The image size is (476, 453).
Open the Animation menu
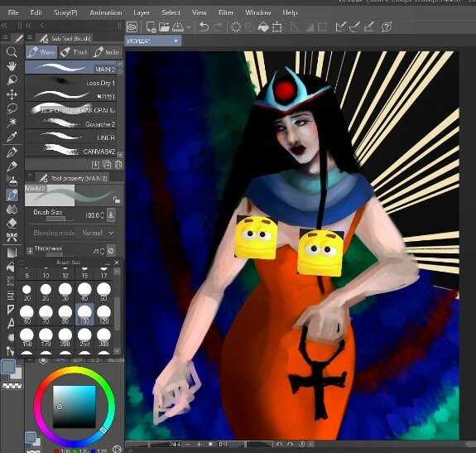pyautogui.click(x=106, y=12)
